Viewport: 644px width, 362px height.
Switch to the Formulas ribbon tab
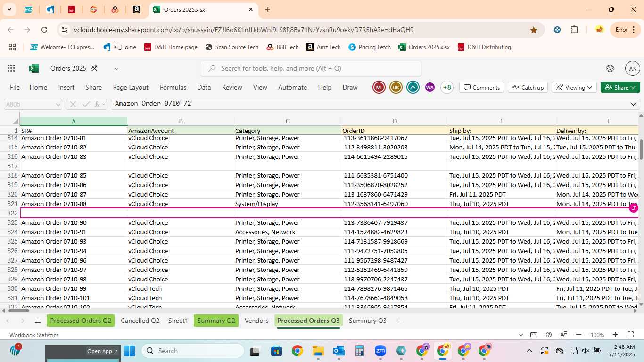coord(173,87)
